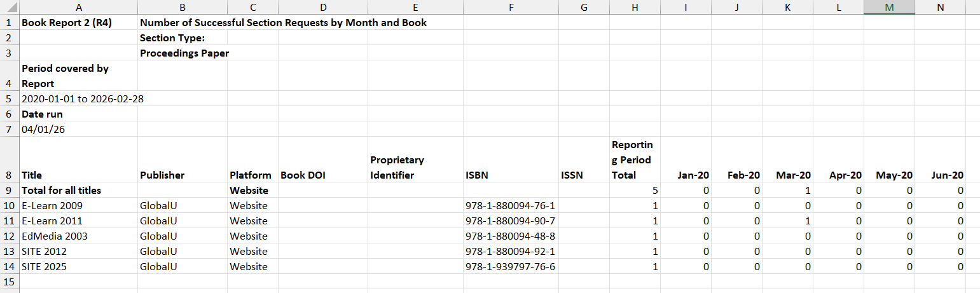Click 'Website' platform in EdMedia 2003 row
Viewport: 980px width, 293px height.
click(x=252, y=236)
